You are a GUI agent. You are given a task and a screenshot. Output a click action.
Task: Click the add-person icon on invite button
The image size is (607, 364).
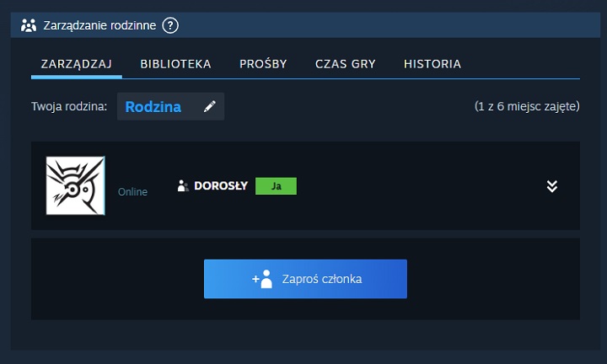(262, 279)
